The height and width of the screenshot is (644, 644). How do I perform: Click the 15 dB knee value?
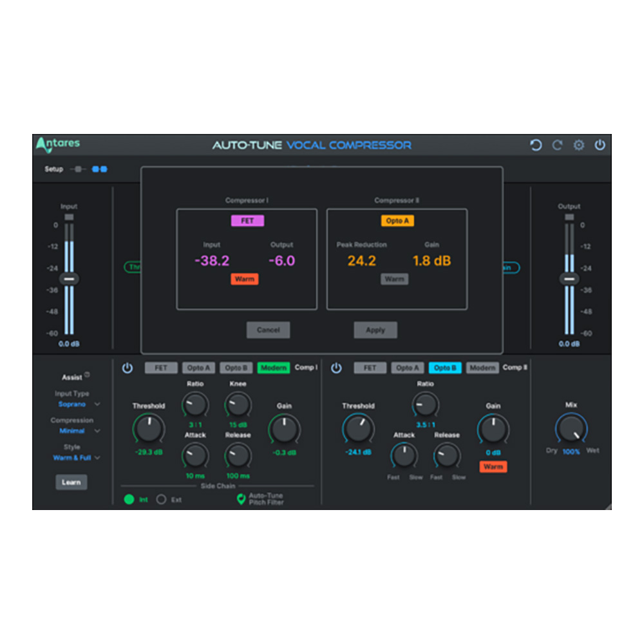pyautogui.click(x=238, y=424)
